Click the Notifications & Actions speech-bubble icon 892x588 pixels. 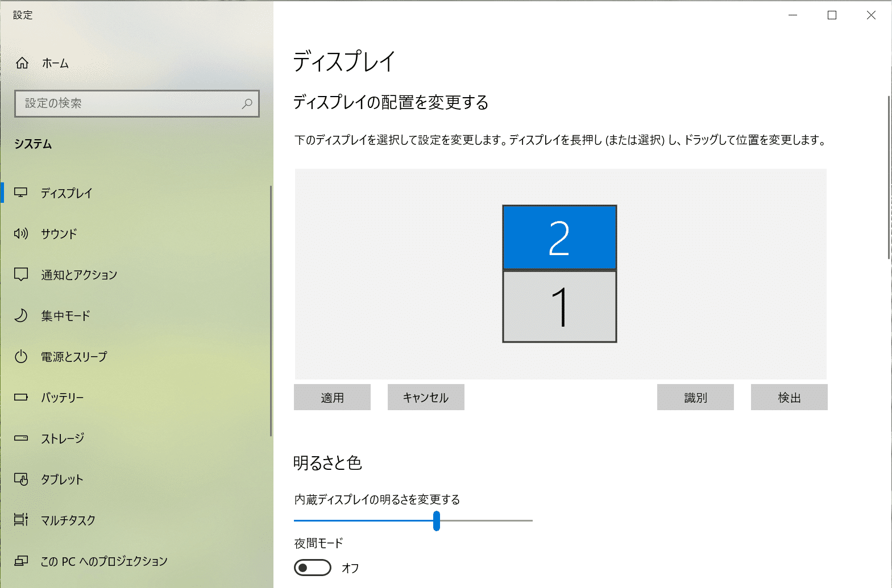pyautogui.click(x=21, y=274)
